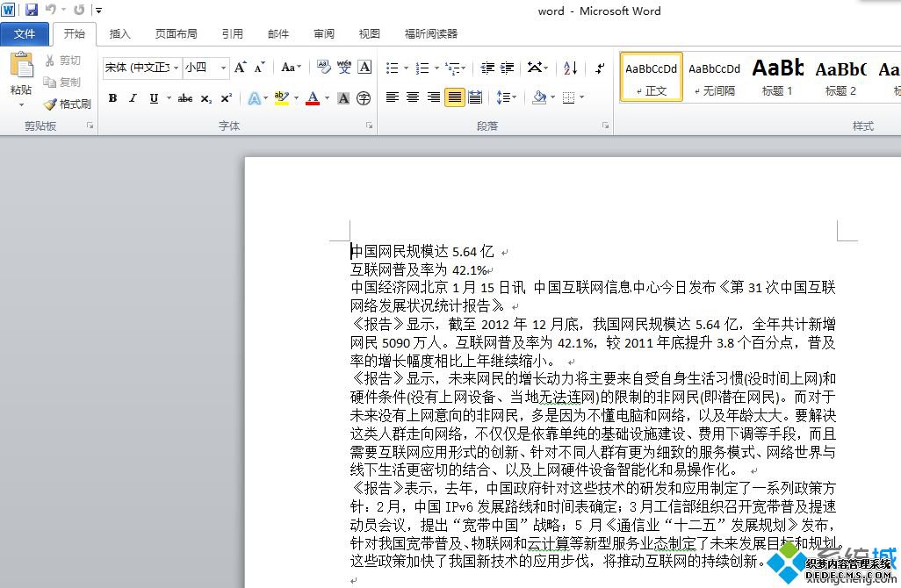
Task: Switch to the 审阅 ribbon tab
Action: [x=323, y=34]
